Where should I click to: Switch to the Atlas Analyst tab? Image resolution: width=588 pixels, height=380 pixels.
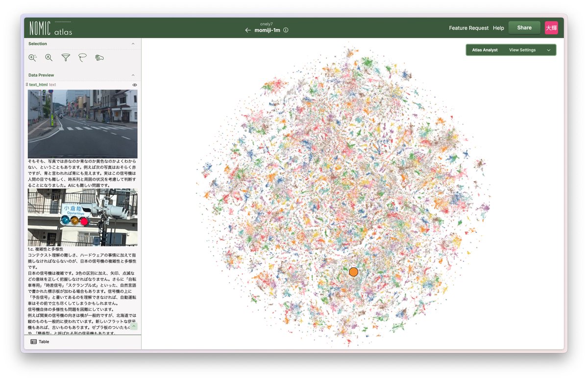click(x=485, y=50)
